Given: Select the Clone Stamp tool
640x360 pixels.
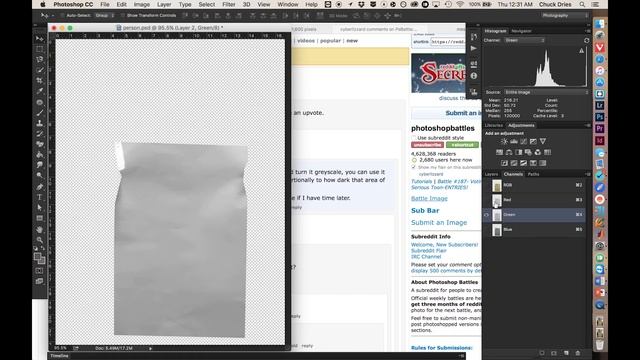Looking at the screenshot, I should [40, 123].
